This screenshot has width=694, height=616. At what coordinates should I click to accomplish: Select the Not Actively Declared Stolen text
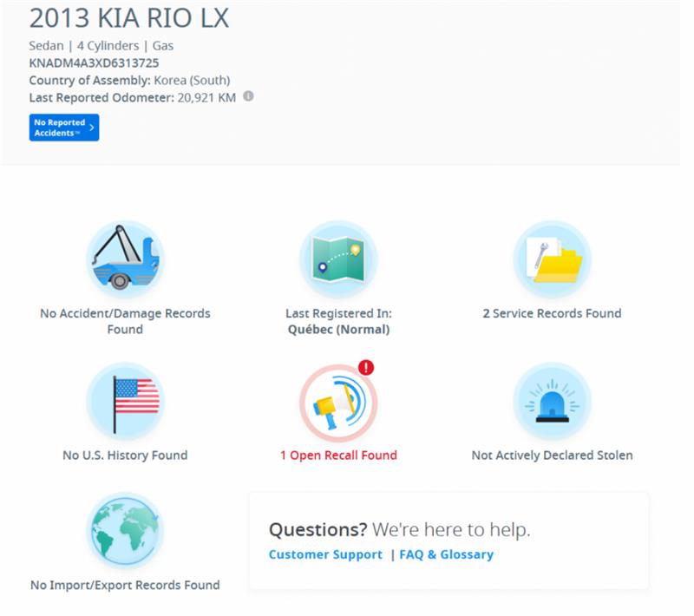pos(553,454)
